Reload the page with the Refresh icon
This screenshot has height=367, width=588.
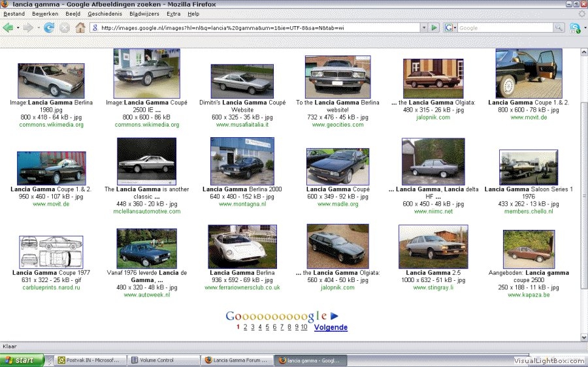click(x=49, y=27)
